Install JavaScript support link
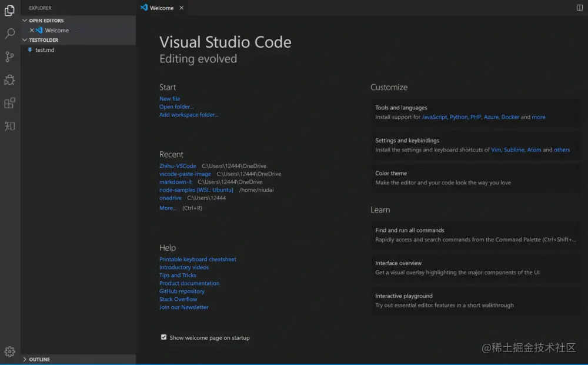Image resolution: width=588 pixels, height=365 pixels. [435, 117]
